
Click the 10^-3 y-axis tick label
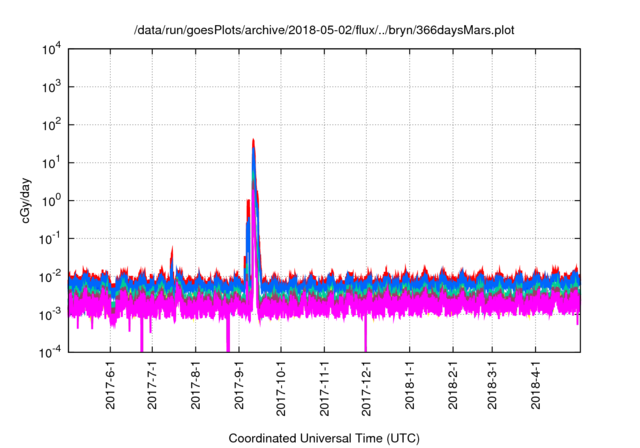coord(50,315)
